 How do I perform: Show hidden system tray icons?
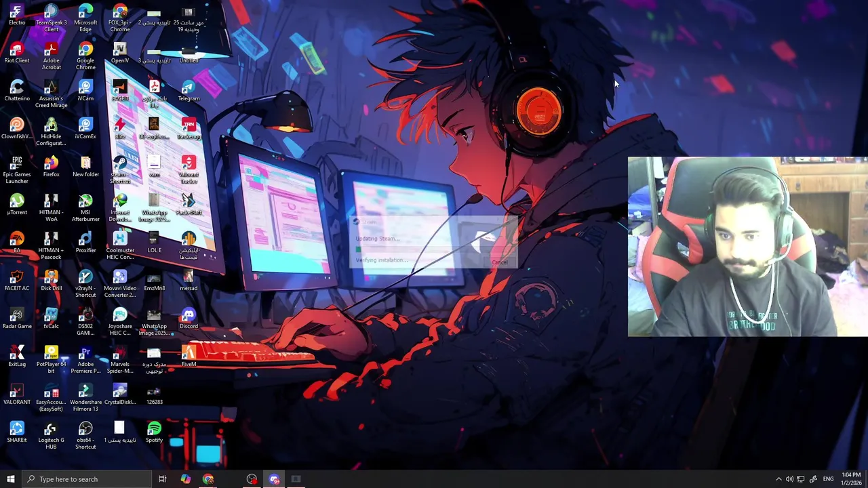pyautogui.click(x=778, y=479)
